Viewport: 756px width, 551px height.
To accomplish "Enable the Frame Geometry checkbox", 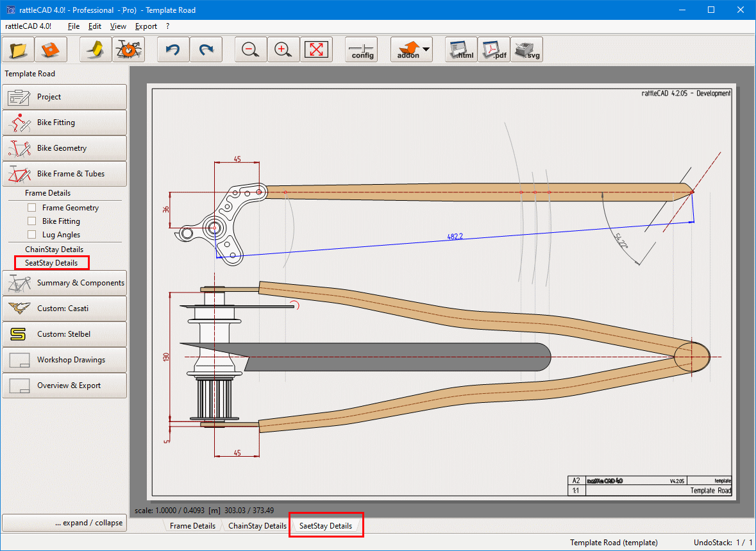I will [31, 208].
